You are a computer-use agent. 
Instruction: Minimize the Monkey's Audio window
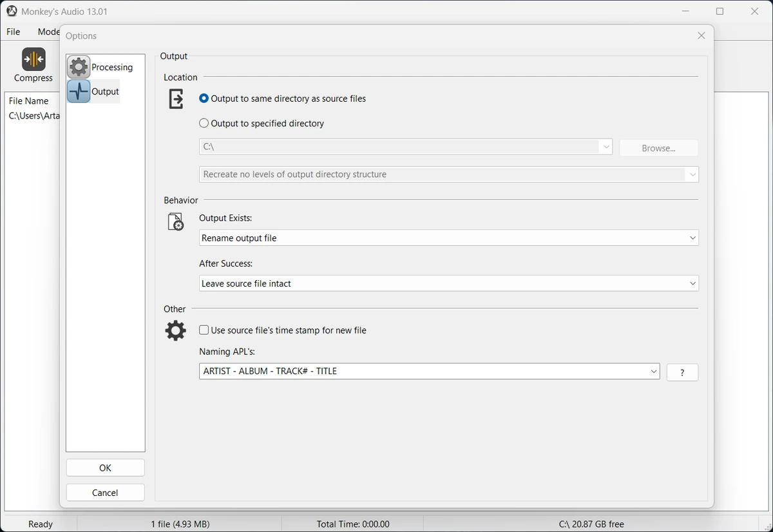coord(685,11)
